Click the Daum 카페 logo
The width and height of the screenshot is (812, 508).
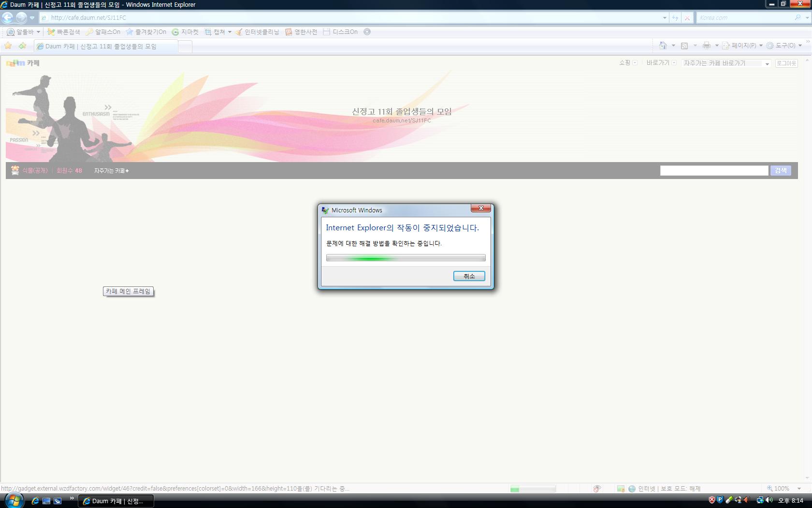point(23,63)
